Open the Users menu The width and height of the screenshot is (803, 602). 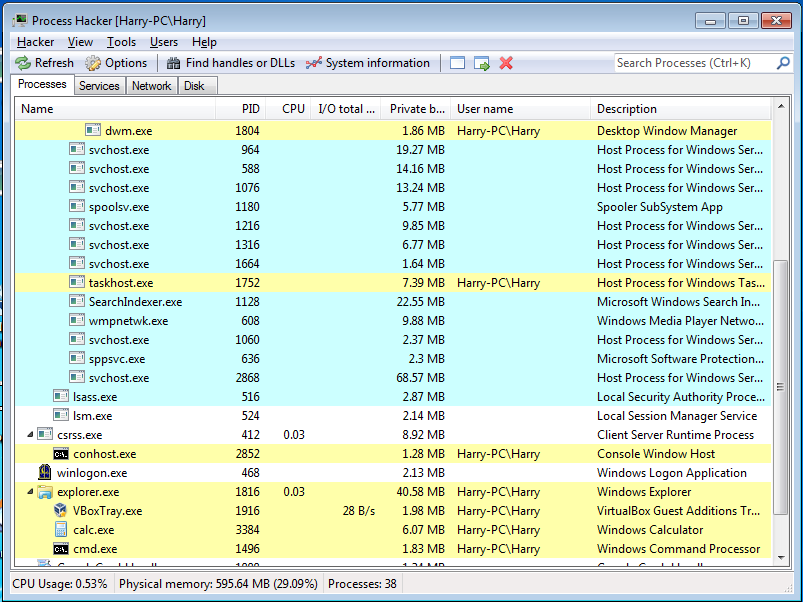click(x=164, y=42)
